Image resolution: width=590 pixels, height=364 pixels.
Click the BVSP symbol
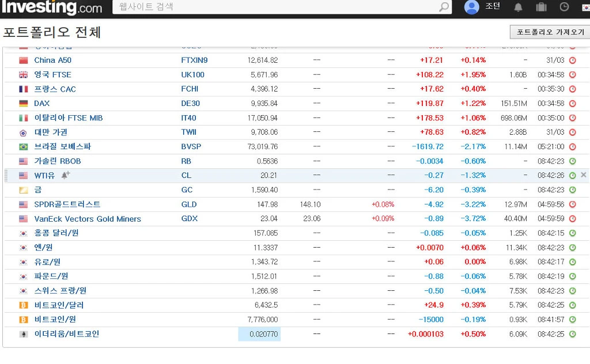pyautogui.click(x=191, y=147)
